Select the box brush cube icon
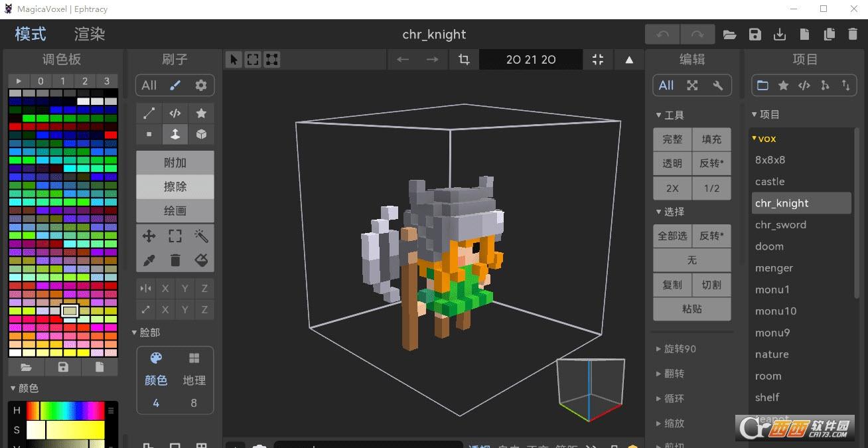The image size is (868, 448). pyautogui.click(x=201, y=134)
